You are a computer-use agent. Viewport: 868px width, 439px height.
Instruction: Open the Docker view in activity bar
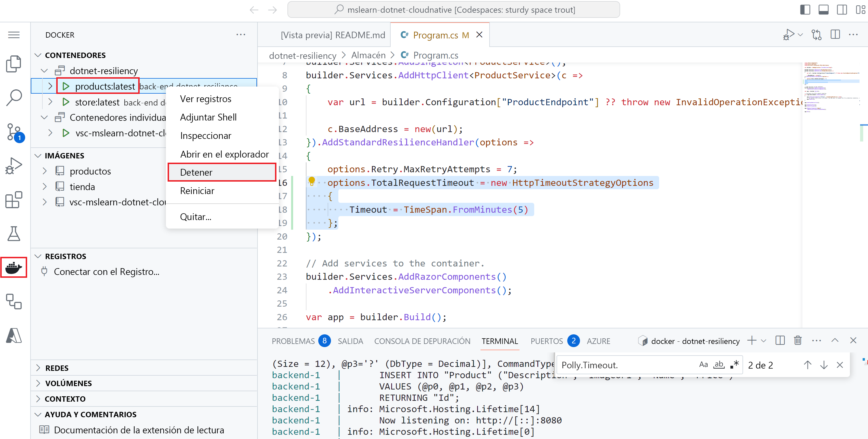click(14, 267)
